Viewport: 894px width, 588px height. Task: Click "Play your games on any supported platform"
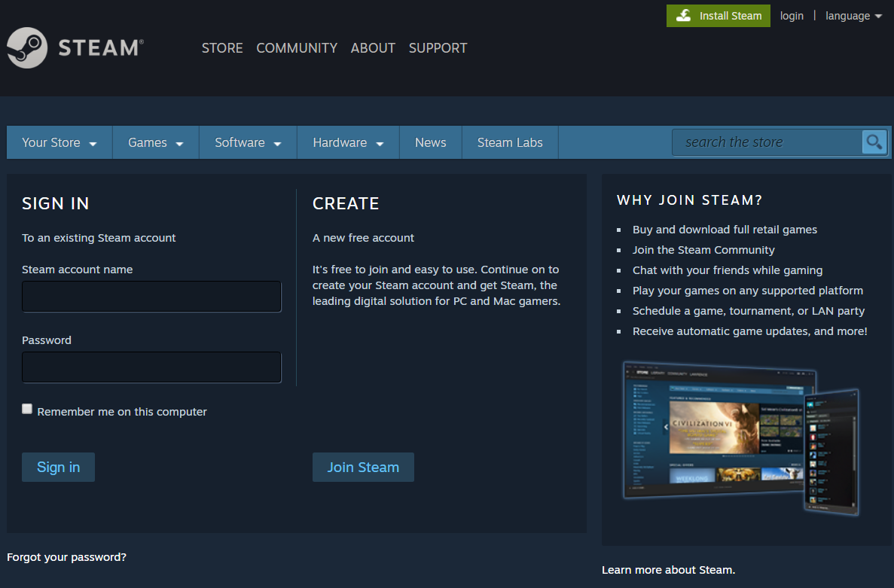(747, 291)
